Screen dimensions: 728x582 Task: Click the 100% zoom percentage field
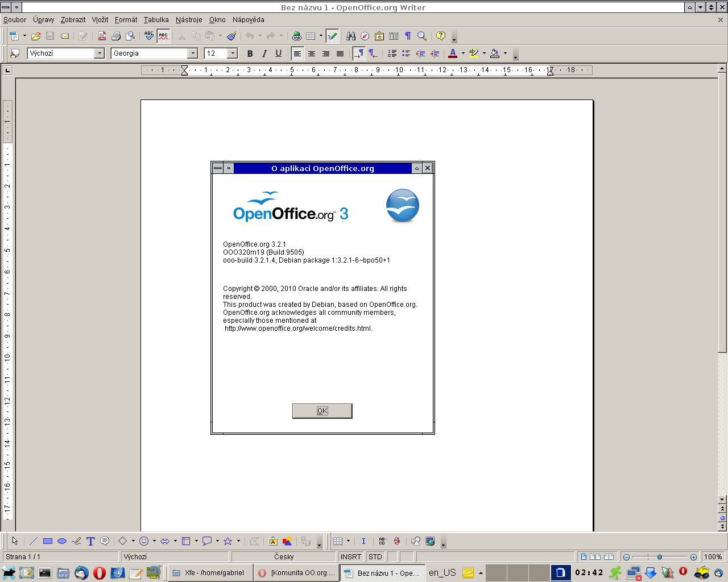point(713,557)
